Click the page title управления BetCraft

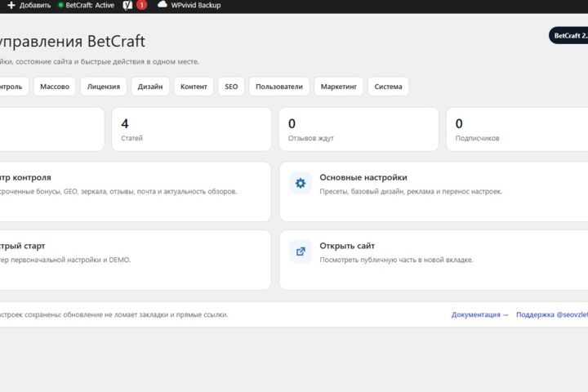73,42
